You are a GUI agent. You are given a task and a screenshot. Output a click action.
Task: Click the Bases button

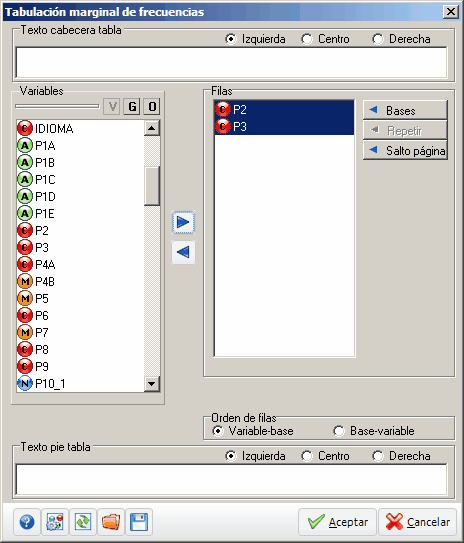[405, 110]
